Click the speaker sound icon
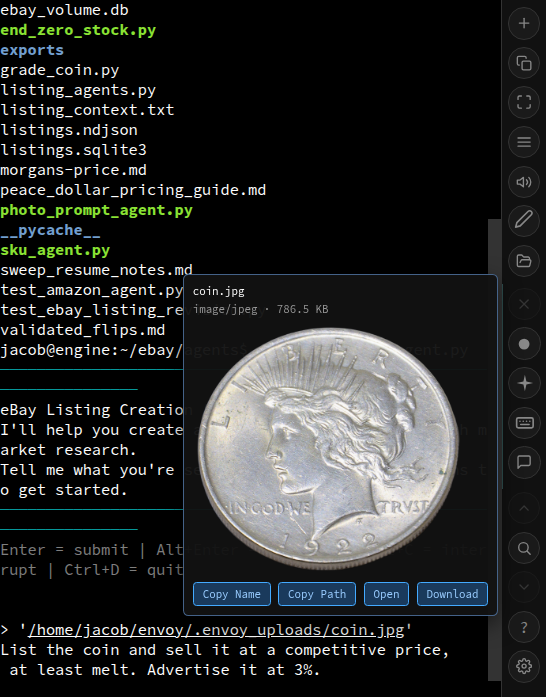Screen dimensions: 546x697 point(524,182)
